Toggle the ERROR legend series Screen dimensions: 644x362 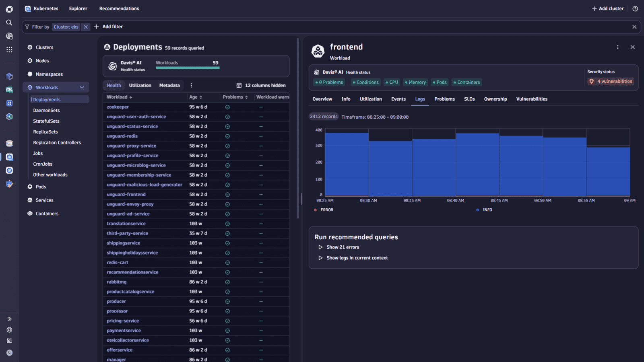(x=324, y=210)
